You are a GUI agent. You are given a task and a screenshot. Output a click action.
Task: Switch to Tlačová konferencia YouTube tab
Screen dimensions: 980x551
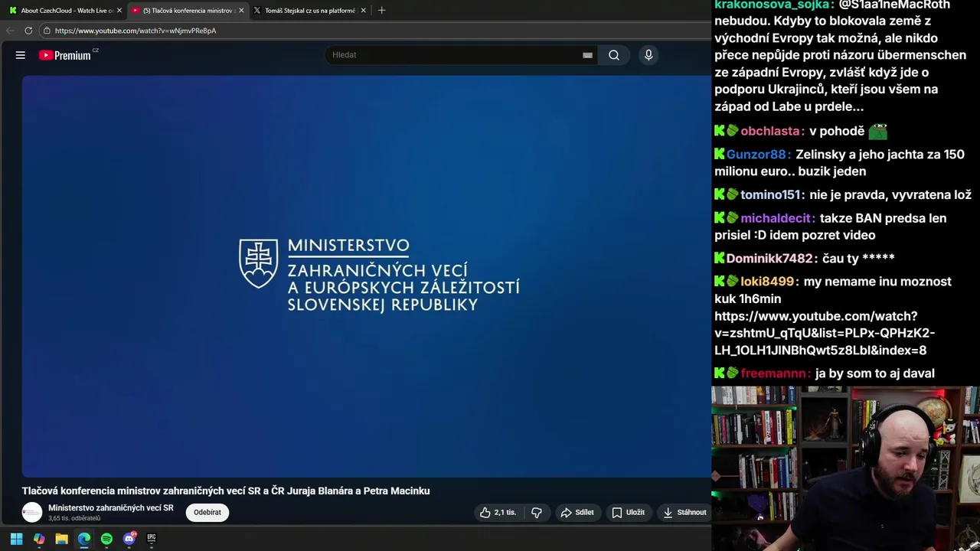[x=188, y=11]
